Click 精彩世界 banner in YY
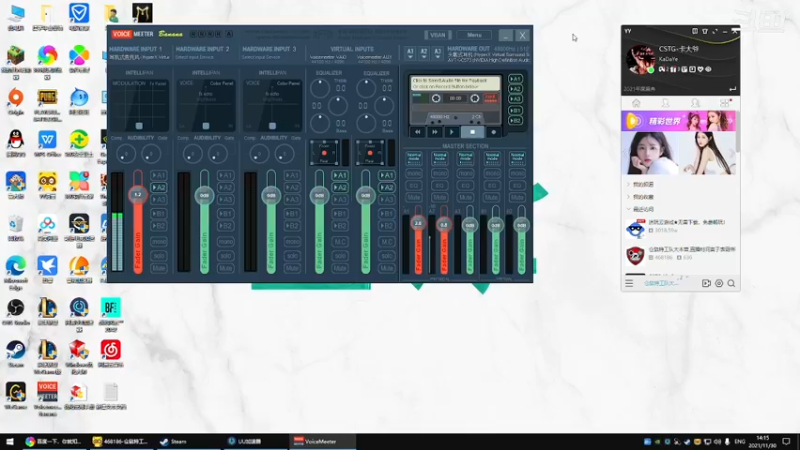The width and height of the screenshot is (800, 450). [x=679, y=121]
